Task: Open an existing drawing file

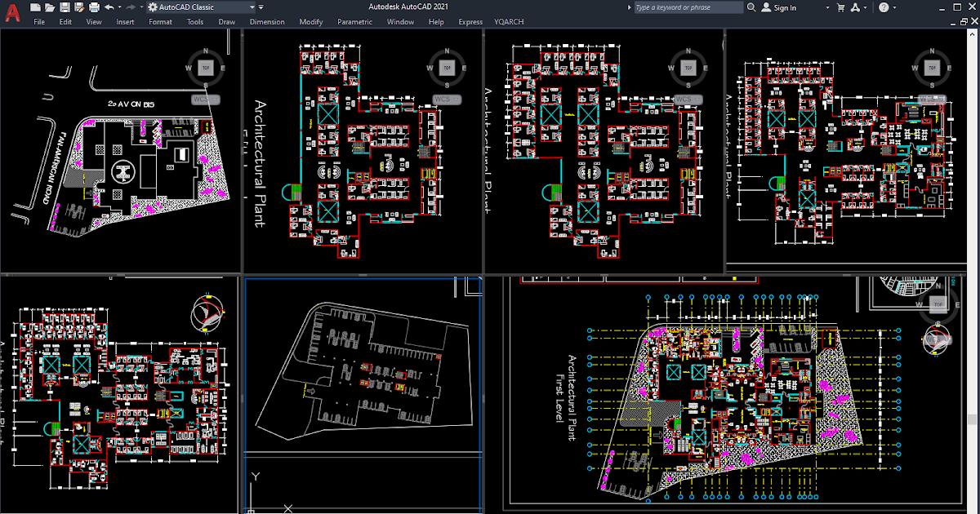Action: tap(49, 7)
